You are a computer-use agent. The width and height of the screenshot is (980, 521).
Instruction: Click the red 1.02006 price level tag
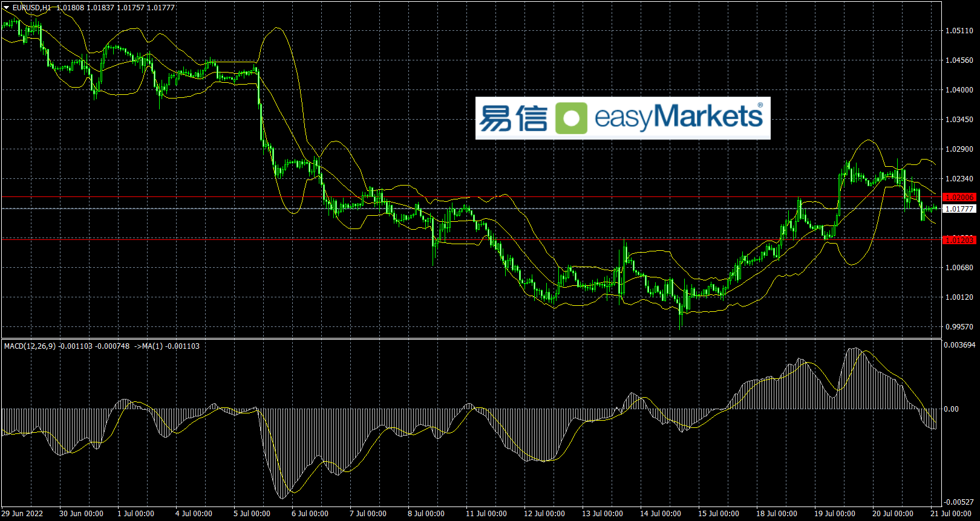click(x=959, y=198)
